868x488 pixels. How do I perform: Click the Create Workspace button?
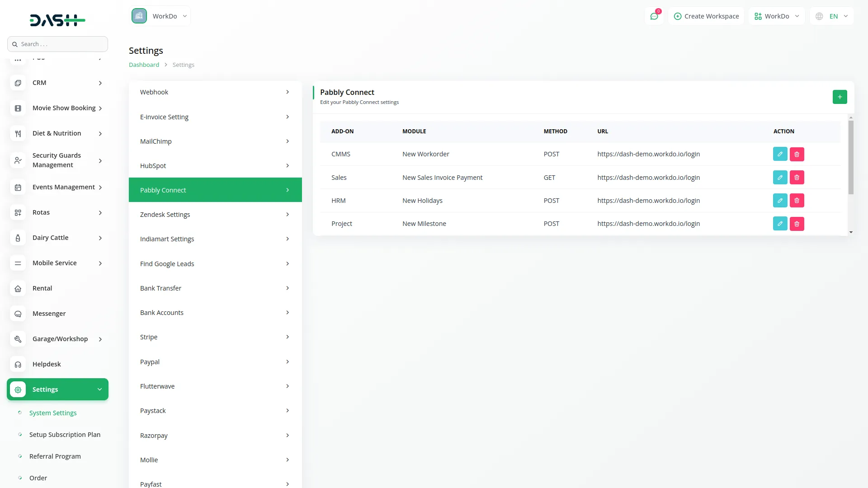point(706,16)
